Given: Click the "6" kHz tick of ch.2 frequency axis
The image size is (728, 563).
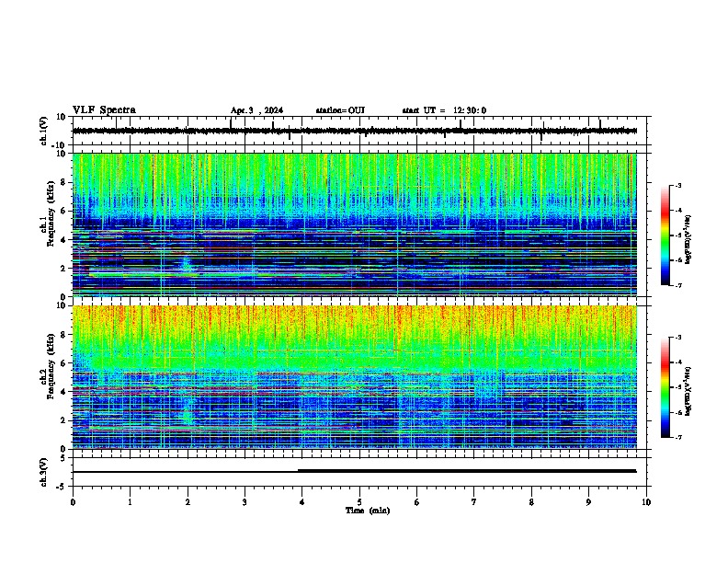Looking at the screenshot, I should [63, 363].
